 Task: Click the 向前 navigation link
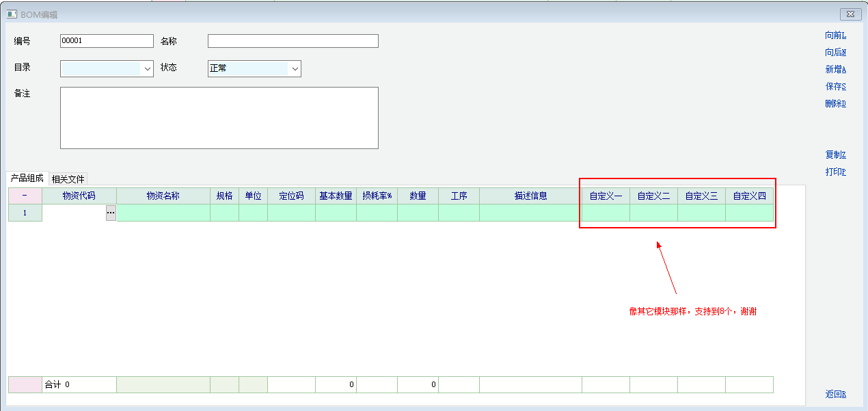(835, 36)
